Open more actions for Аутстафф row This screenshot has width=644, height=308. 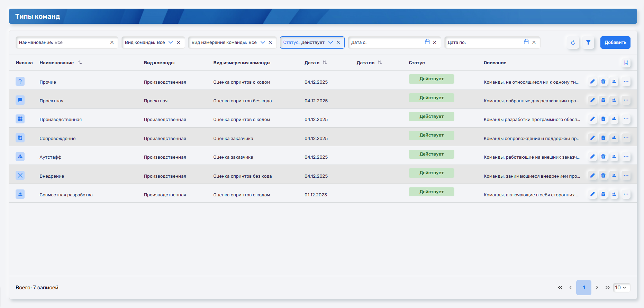(x=626, y=157)
